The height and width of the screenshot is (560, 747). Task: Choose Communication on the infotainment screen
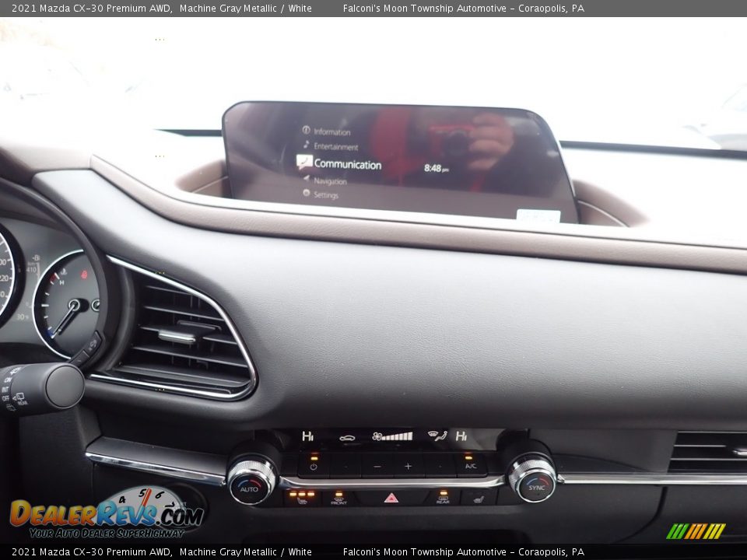[x=347, y=164]
